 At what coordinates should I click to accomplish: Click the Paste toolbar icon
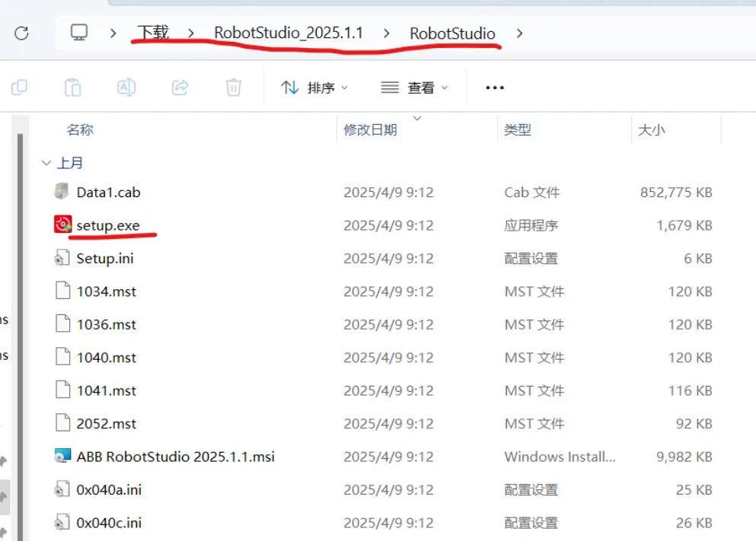[73, 88]
